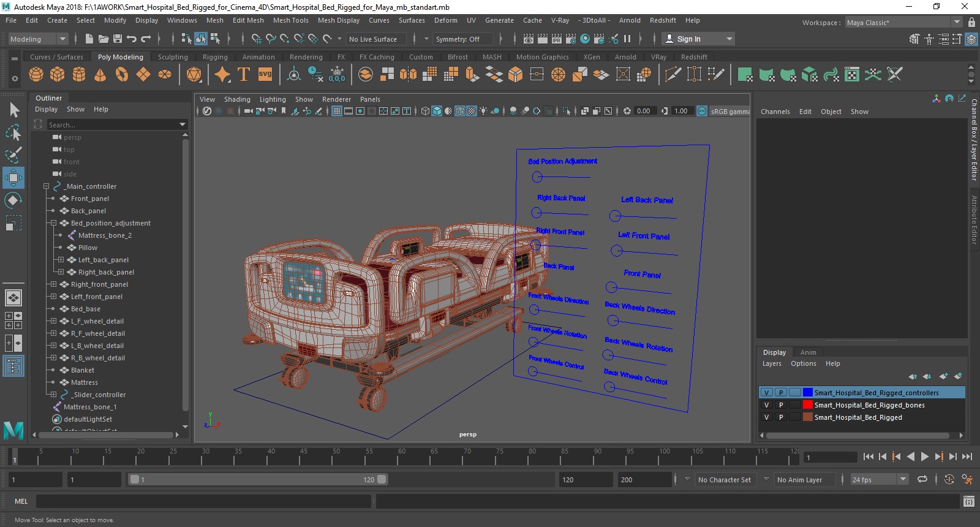Image resolution: width=980 pixels, height=527 pixels.
Task: Toggle Outliner panel layout icon
Action: click(x=13, y=366)
